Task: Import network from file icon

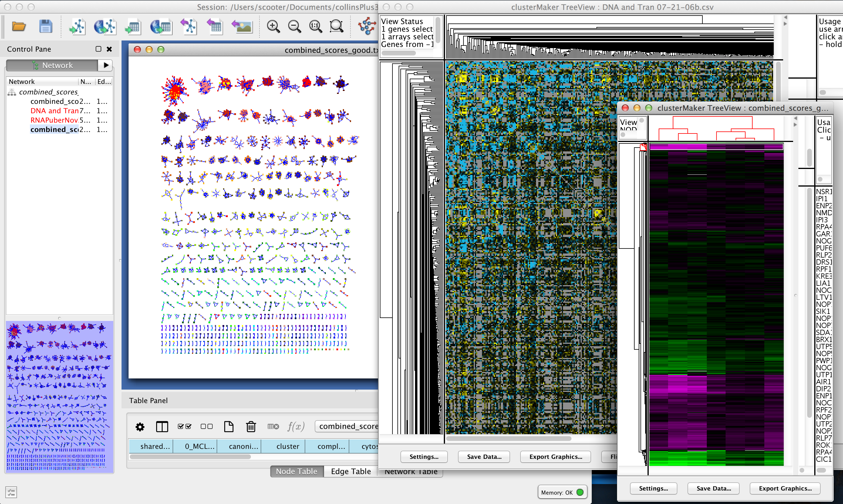Action: 77,26
